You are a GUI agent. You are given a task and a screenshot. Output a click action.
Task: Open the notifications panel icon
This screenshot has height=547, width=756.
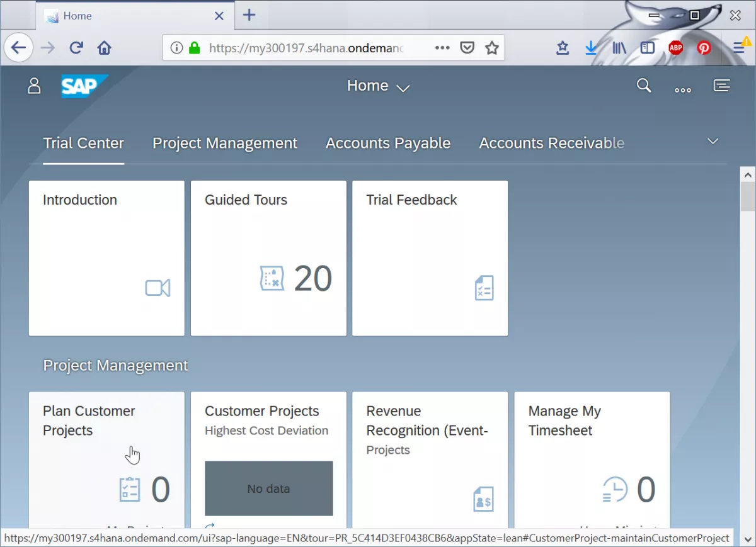tap(722, 85)
